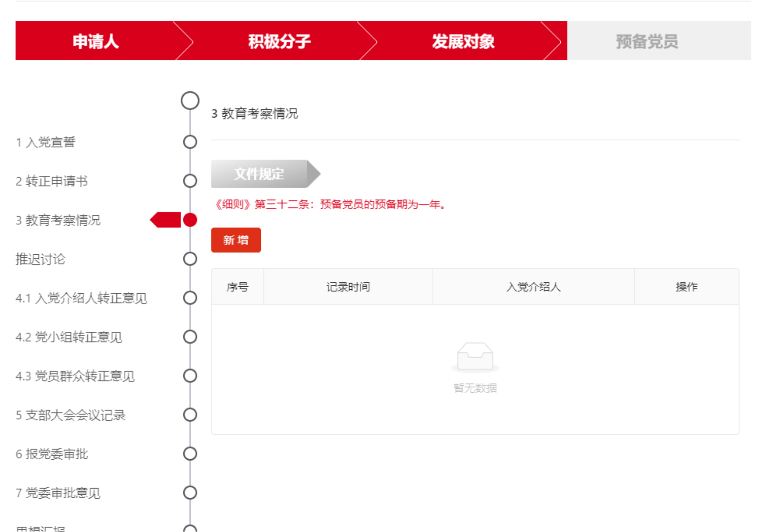This screenshot has width=768, height=532.
Task: Open 4.3 党员群众转正意见 step
Action: (x=75, y=376)
